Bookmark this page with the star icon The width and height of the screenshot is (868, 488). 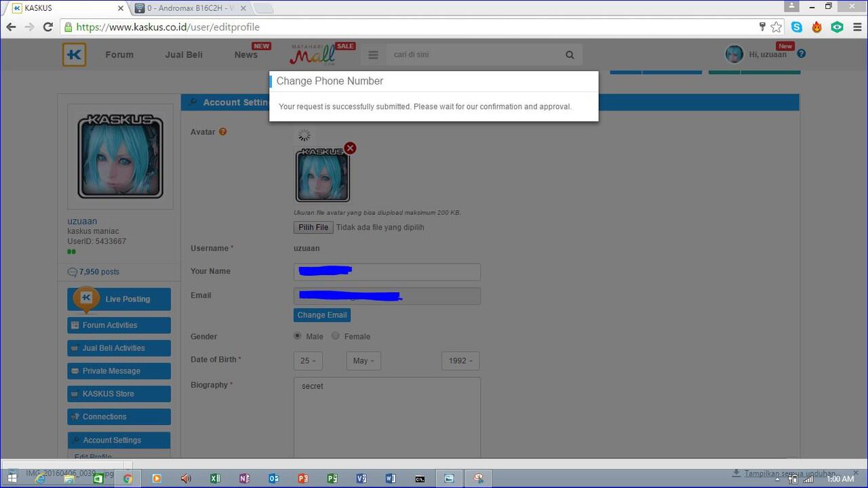(x=776, y=27)
